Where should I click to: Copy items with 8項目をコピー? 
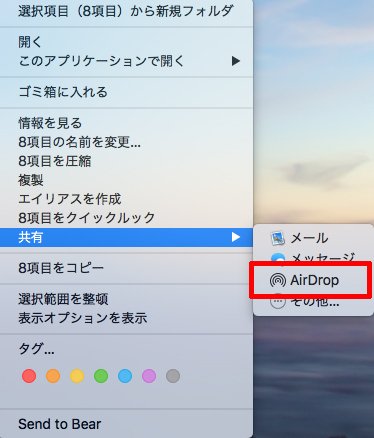tap(126, 268)
